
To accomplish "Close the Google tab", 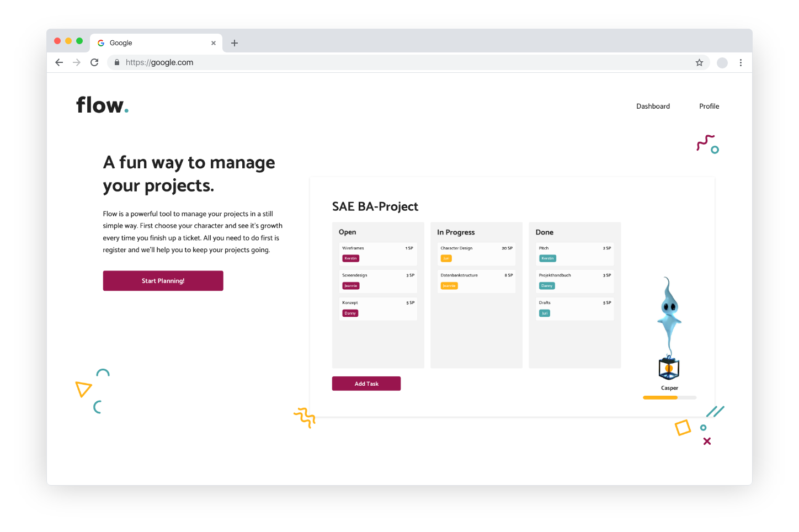I will [x=214, y=43].
